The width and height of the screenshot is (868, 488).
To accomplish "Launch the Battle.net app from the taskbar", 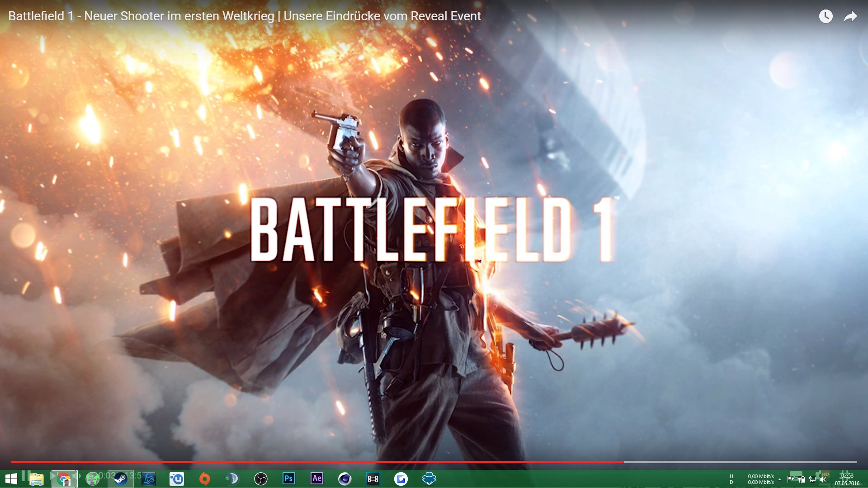I will tap(149, 479).
